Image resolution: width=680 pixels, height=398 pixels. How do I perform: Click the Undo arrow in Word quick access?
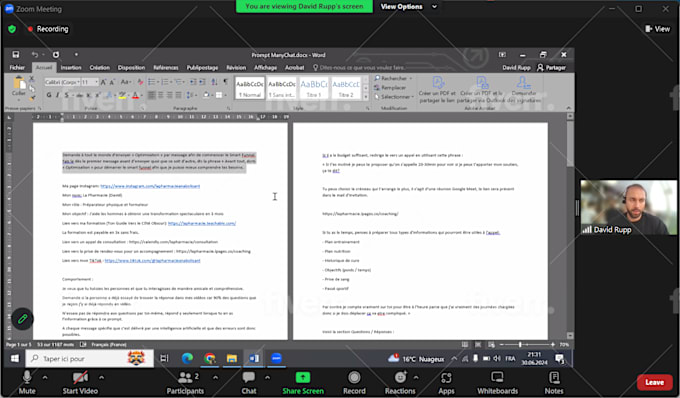(x=34, y=55)
